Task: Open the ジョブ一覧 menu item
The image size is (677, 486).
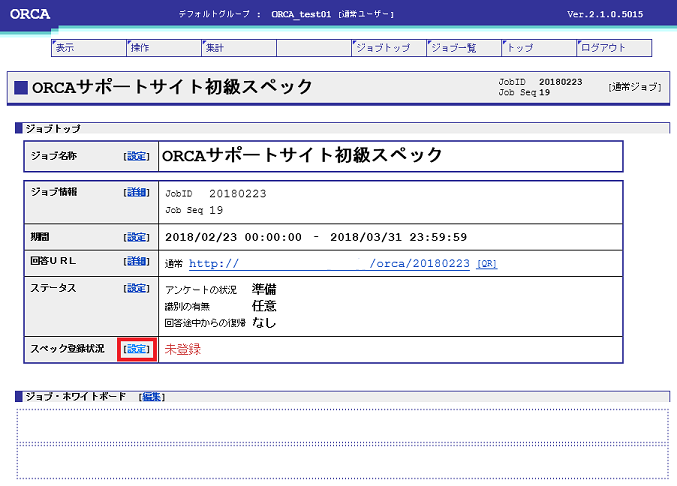Action: coord(464,48)
